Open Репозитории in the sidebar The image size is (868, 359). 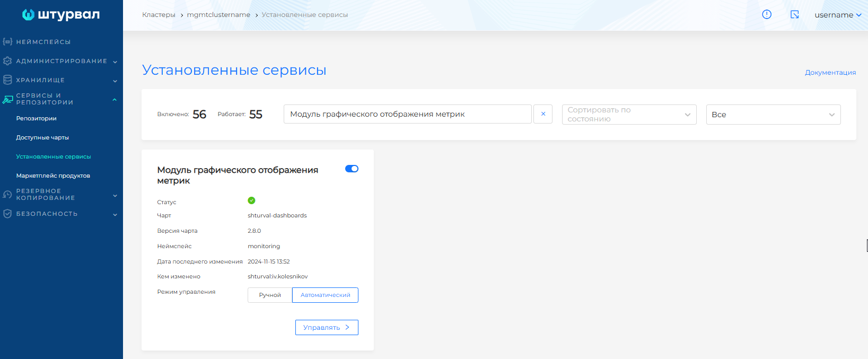(x=36, y=118)
